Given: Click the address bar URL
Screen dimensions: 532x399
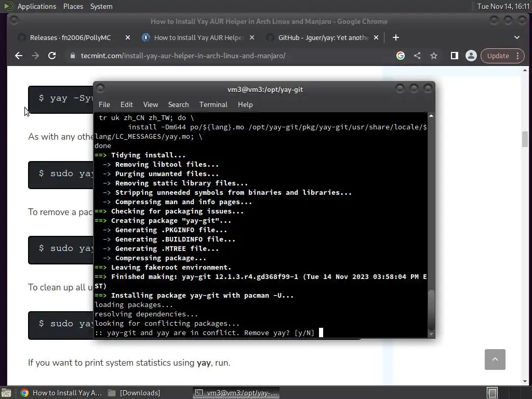Looking at the screenshot, I should pyautogui.click(x=183, y=56).
